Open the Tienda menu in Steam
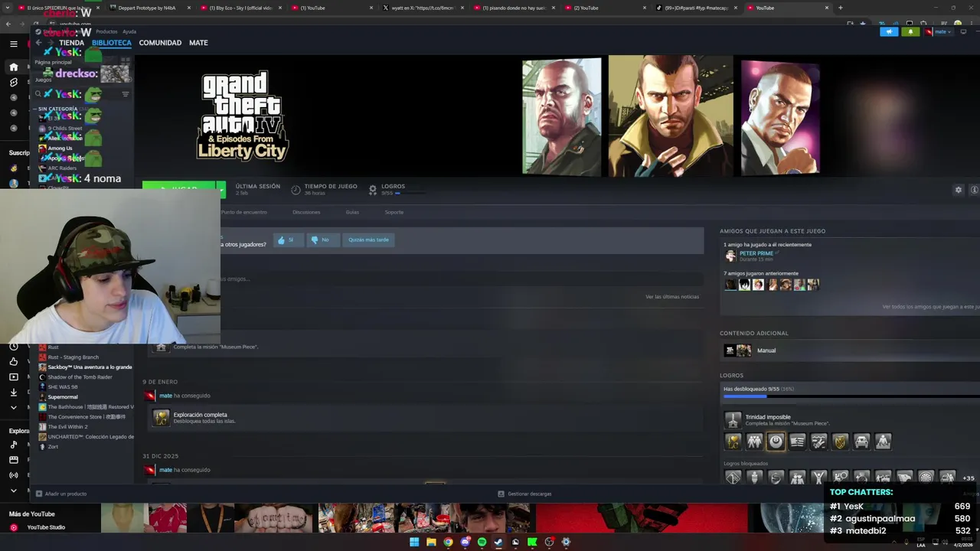Viewport: 980px width, 551px height. coord(72,43)
